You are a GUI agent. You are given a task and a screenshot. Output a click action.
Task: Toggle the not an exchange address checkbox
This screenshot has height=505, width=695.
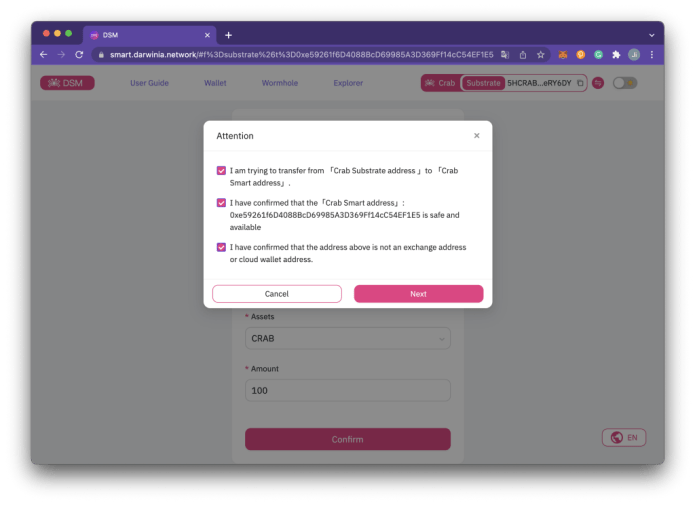221,247
